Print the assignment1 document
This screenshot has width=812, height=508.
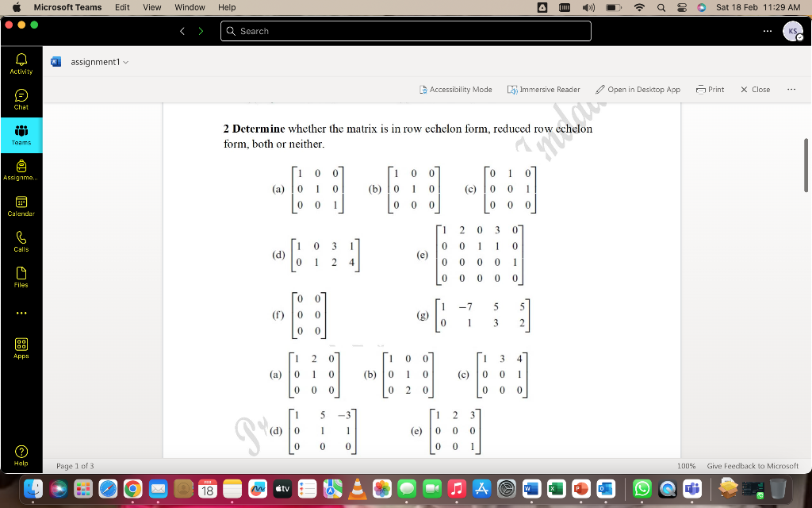click(x=710, y=90)
